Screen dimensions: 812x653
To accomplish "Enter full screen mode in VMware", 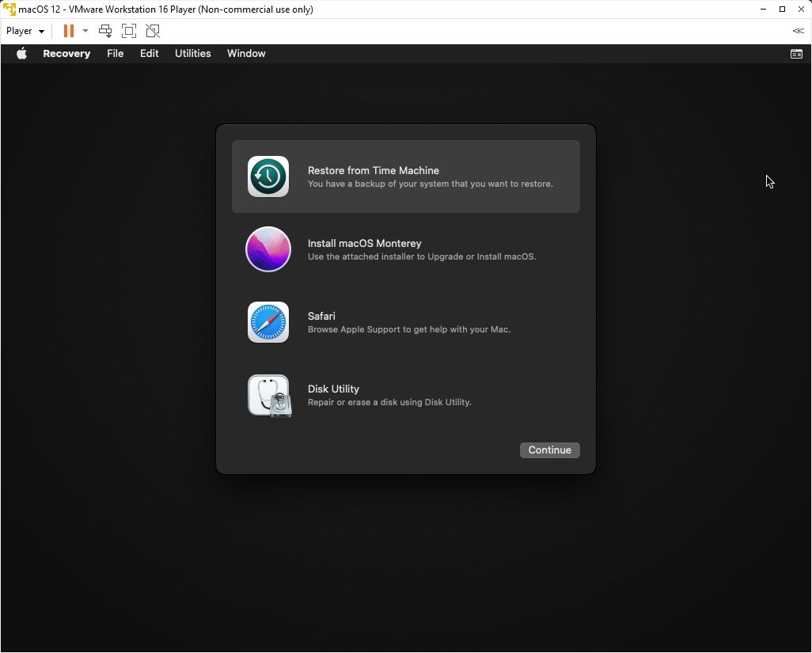I will pos(129,31).
